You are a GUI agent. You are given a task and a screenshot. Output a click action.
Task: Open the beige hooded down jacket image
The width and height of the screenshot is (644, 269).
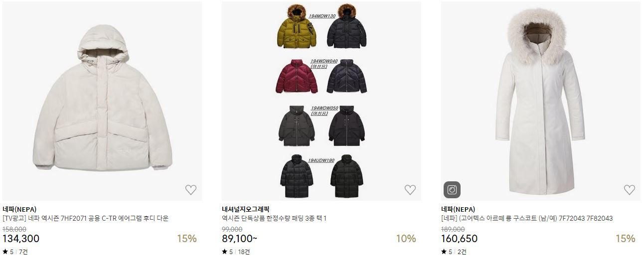[102, 101]
